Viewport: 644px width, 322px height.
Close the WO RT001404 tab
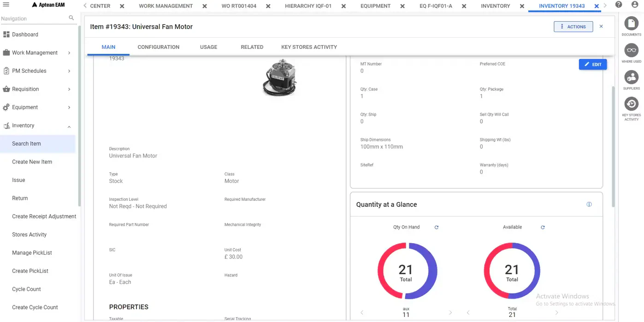click(268, 6)
